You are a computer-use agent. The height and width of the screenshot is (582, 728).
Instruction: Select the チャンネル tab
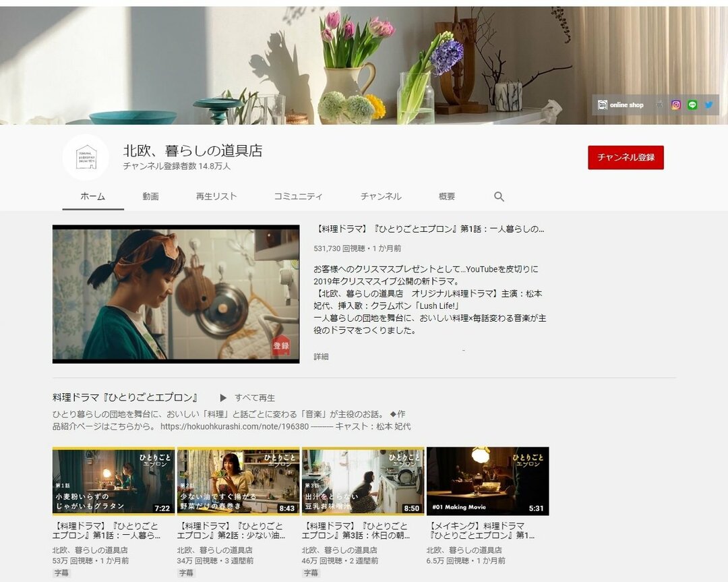pos(381,196)
